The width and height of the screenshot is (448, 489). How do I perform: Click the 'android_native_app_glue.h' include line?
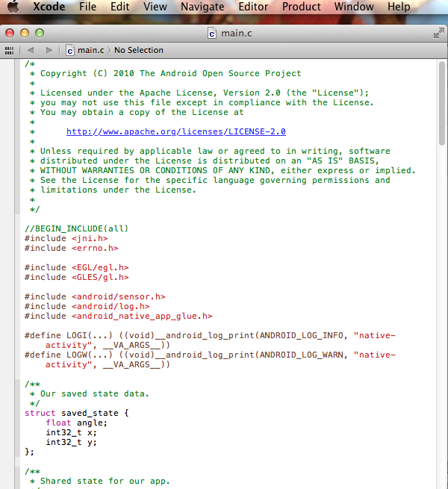tap(119, 317)
